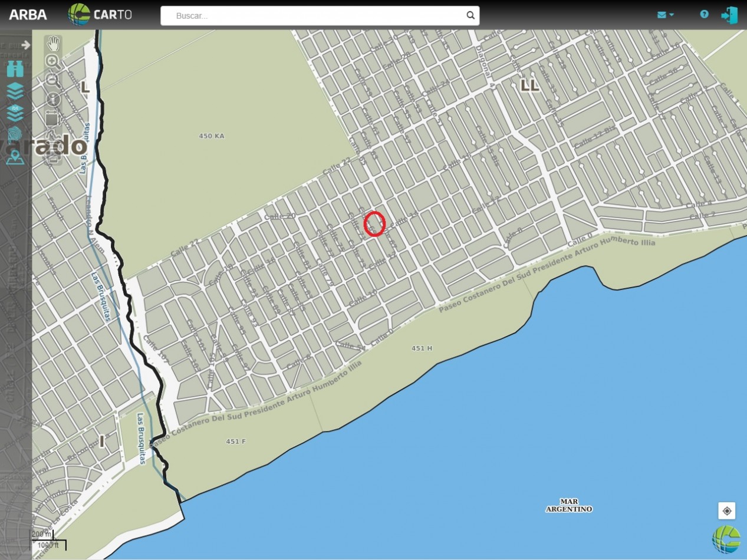Select the pan hand tool
The image size is (747, 560).
click(53, 43)
